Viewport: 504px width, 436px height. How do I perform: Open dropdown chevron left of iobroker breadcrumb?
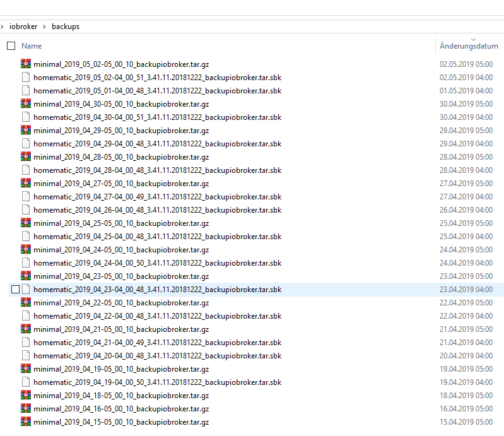pos(2,27)
